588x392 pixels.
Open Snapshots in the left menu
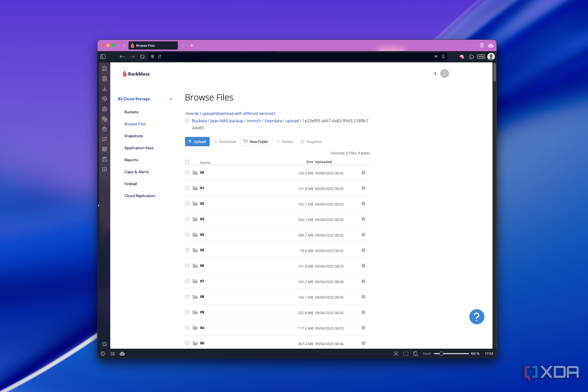pyautogui.click(x=134, y=136)
